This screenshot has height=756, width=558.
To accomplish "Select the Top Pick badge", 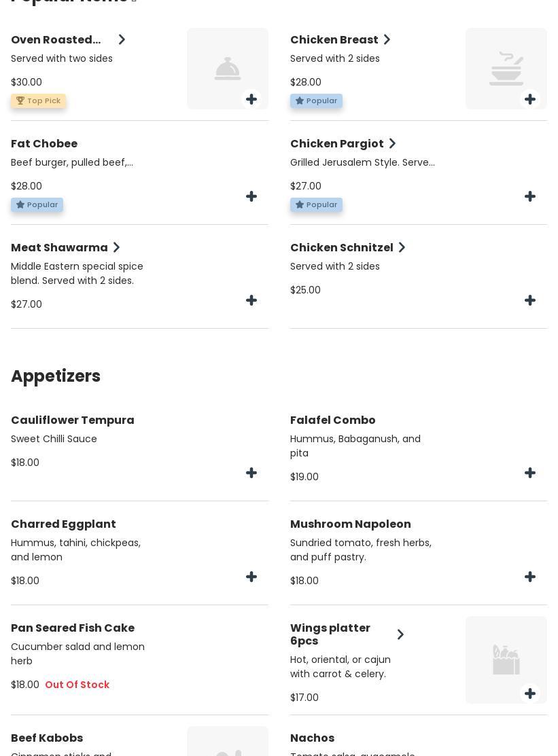I will coord(39,101).
